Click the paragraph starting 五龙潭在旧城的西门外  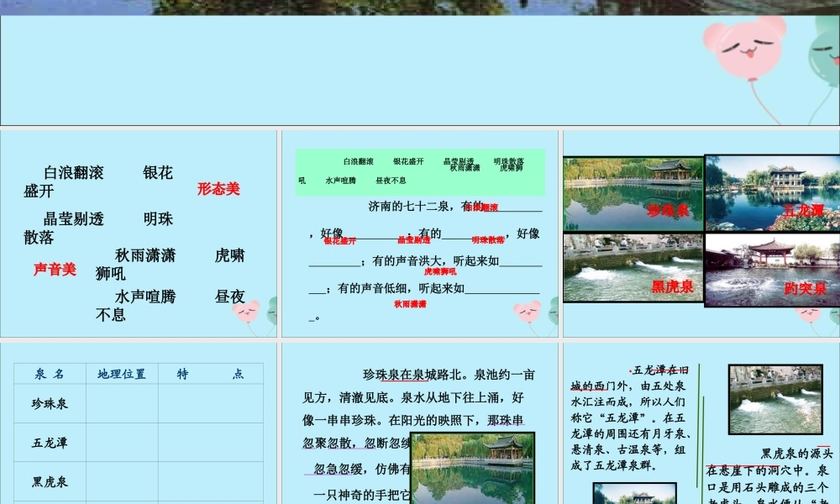pyautogui.click(x=631, y=417)
